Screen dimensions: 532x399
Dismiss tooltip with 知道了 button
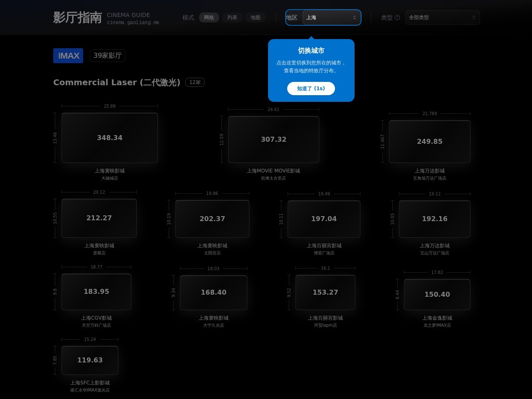click(311, 89)
